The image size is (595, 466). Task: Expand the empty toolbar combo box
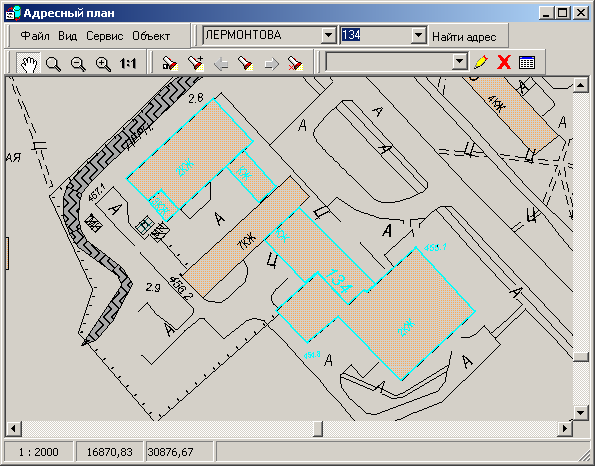pos(460,61)
